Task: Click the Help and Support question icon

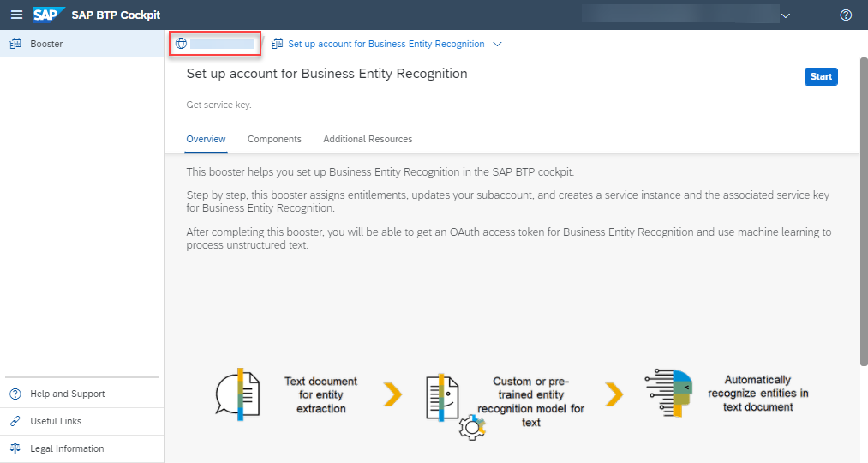Action: [15, 394]
